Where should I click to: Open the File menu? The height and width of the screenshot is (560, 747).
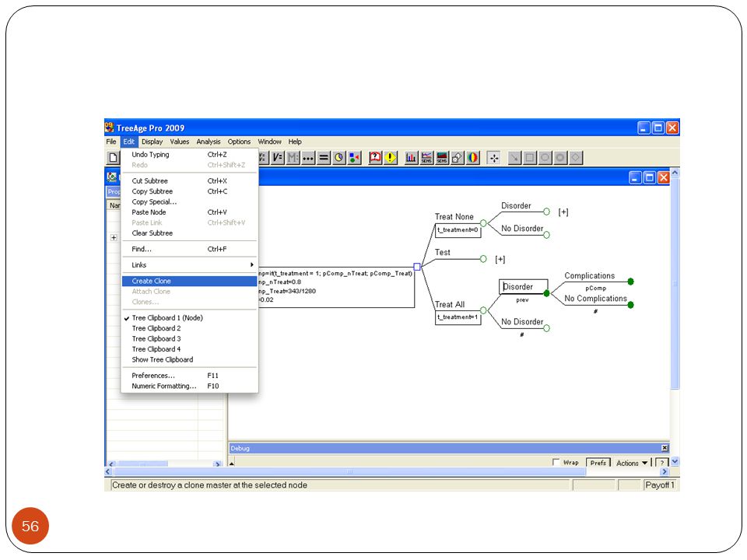[111, 142]
